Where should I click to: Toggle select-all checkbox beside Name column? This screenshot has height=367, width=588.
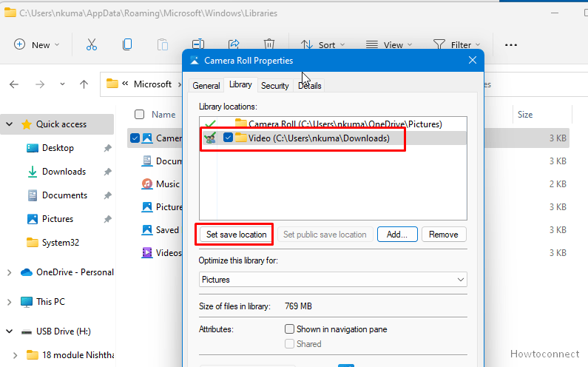click(x=139, y=115)
